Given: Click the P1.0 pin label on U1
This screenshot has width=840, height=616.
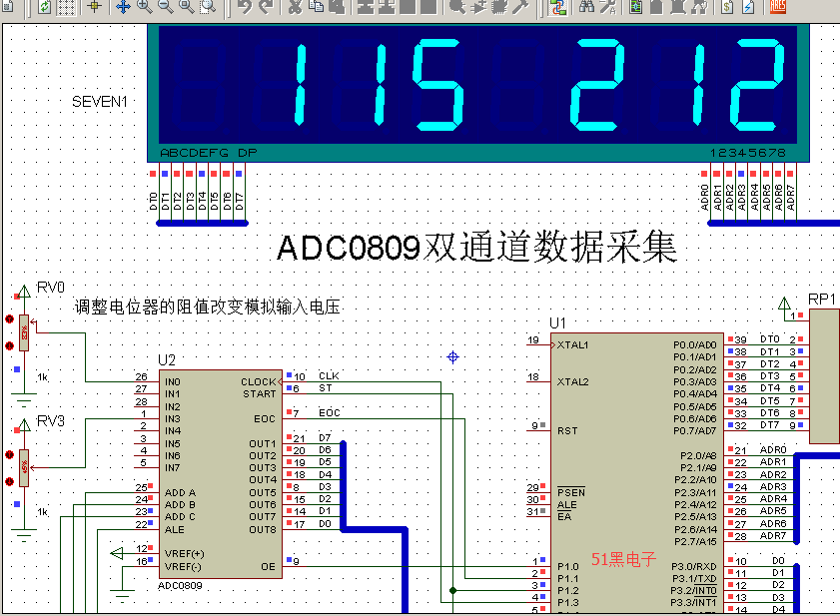Looking at the screenshot, I should [x=568, y=567].
